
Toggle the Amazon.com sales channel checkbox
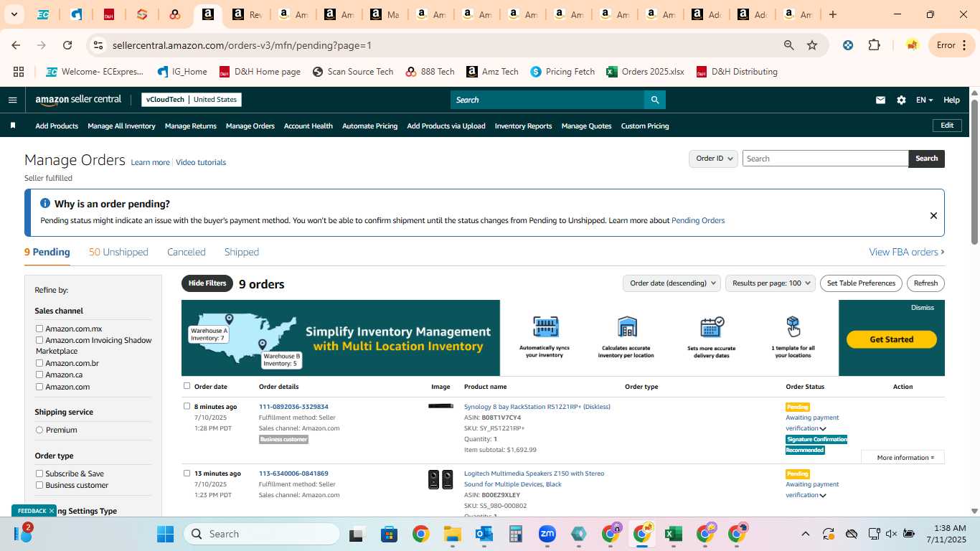pos(39,387)
